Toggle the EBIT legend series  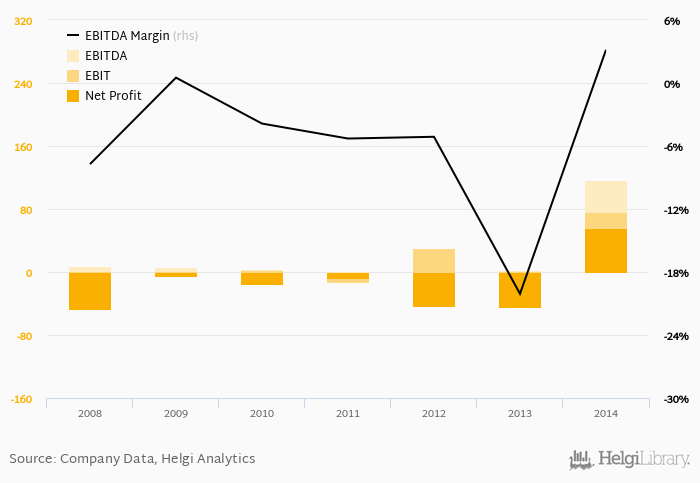(98, 76)
